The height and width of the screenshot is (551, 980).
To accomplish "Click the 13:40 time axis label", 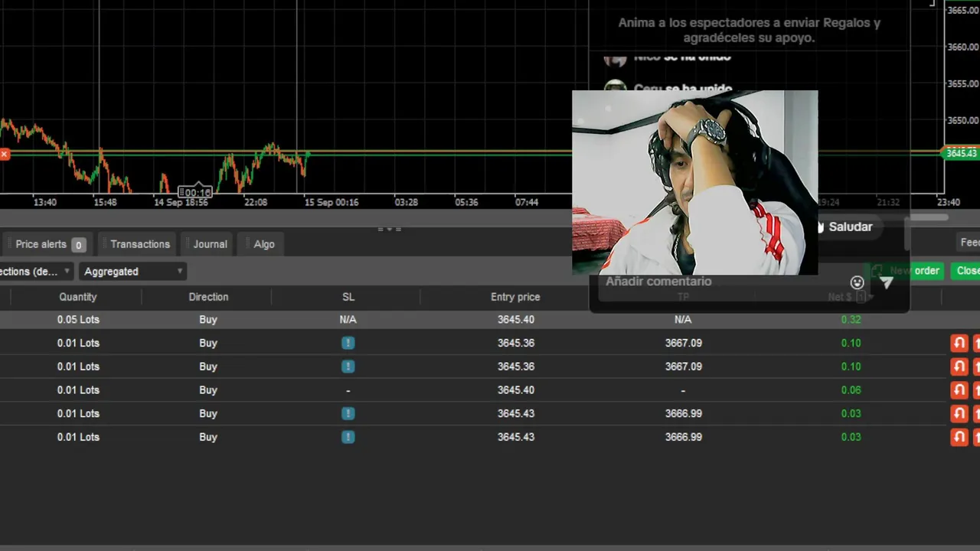I will point(45,203).
